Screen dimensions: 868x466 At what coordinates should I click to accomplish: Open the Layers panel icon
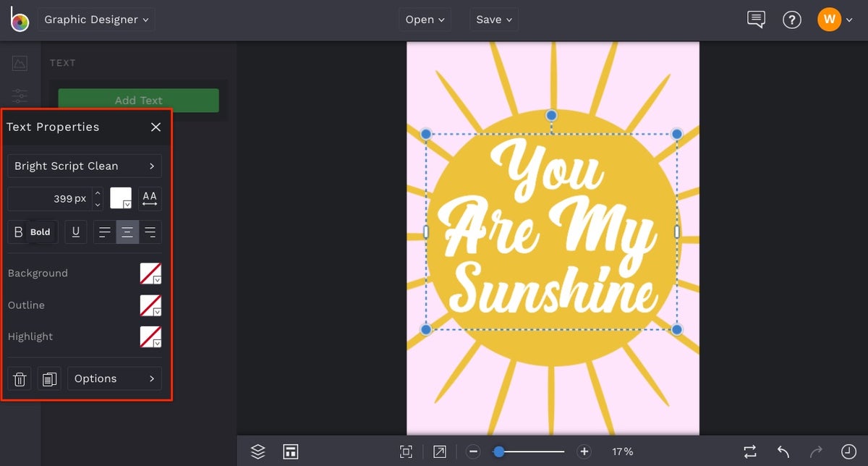[x=258, y=452]
